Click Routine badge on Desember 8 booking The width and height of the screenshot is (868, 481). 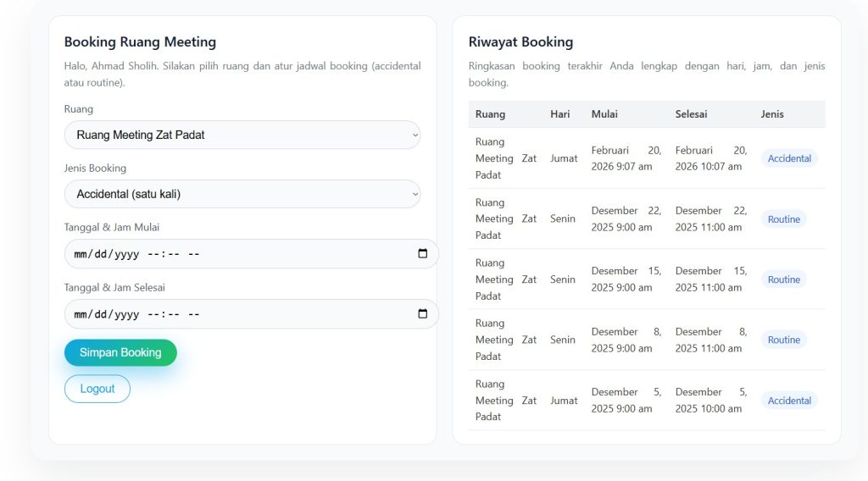coord(783,340)
